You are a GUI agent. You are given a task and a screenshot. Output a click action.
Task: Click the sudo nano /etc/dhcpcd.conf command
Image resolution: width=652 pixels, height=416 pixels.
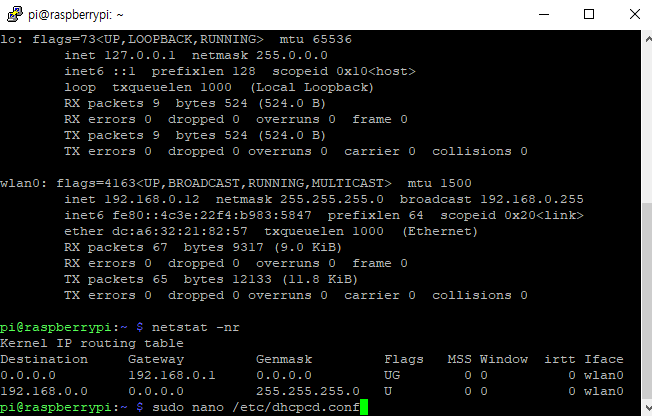(256, 407)
